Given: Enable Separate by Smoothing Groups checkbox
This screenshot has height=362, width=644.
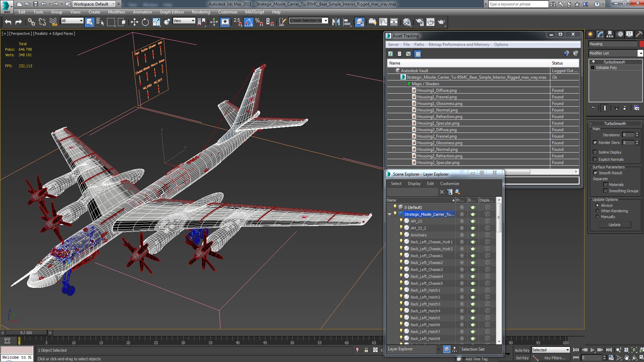Looking at the screenshot, I should pos(605,191).
